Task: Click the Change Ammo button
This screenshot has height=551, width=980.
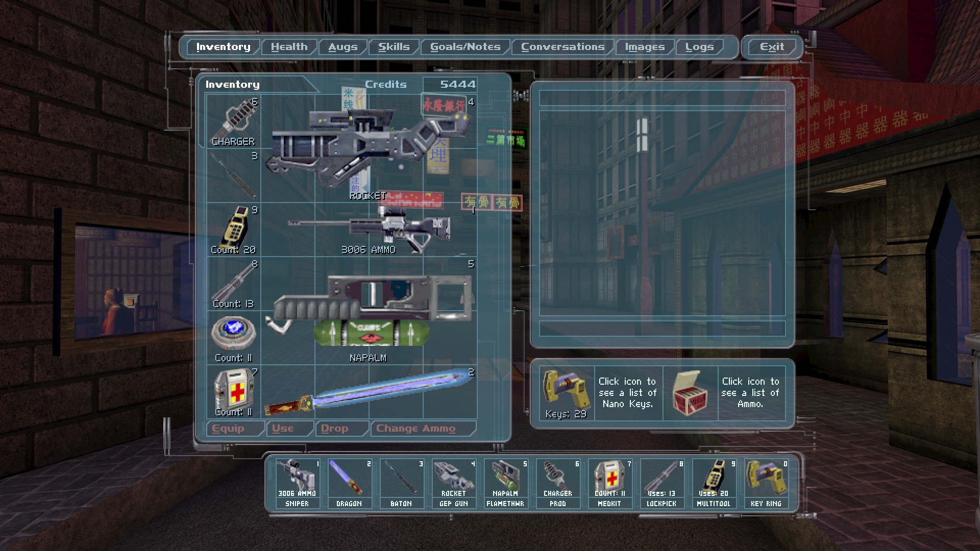Action: pyautogui.click(x=416, y=429)
